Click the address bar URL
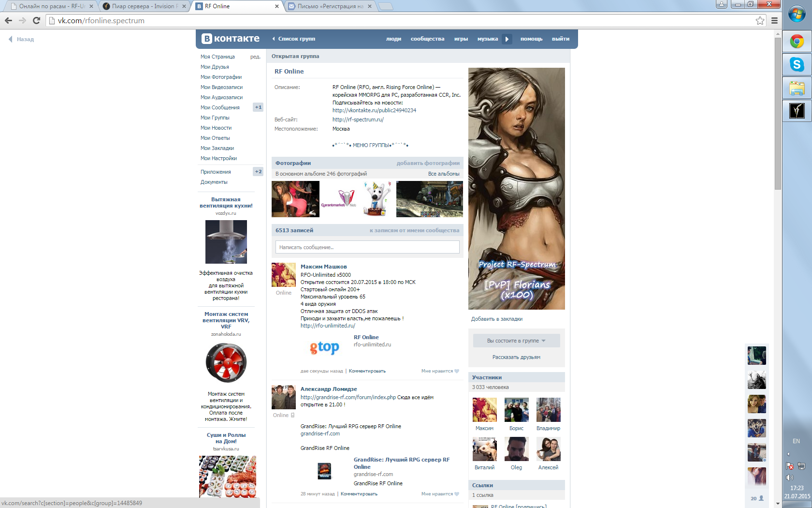 [101, 20]
